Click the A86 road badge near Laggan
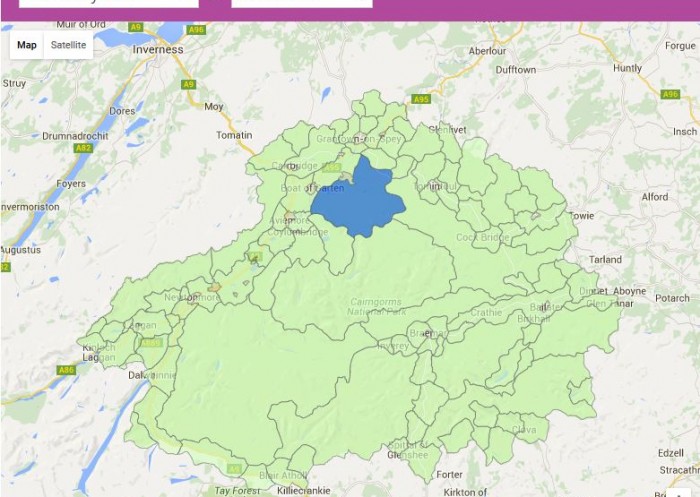Image resolution: width=700 pixels, height=497 pixels. (x=67, y=370)
